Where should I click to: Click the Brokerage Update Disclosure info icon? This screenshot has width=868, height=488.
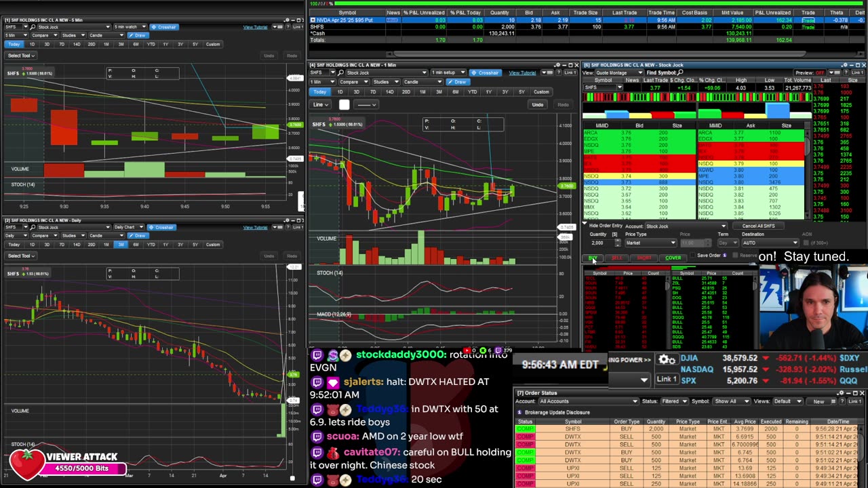click(519, 412)
